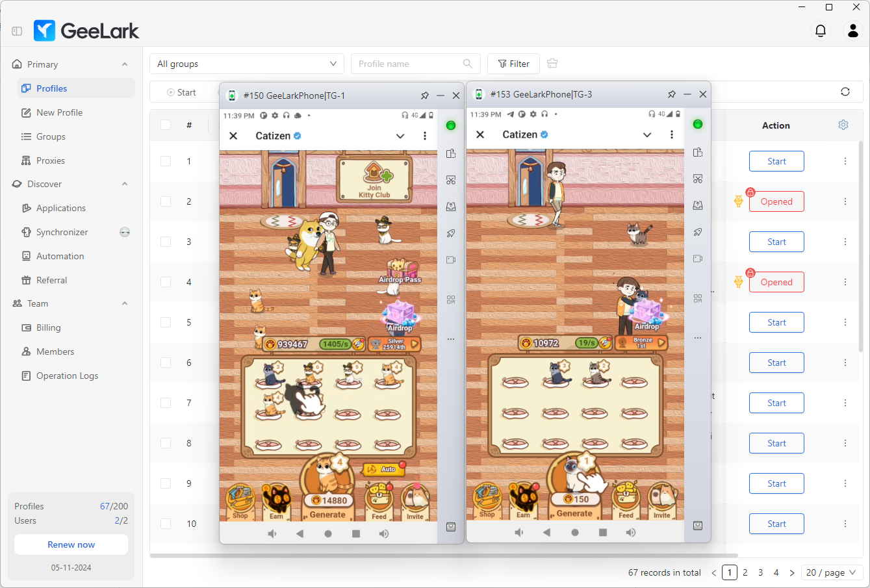Click Shop icon in TG-3 Catizen game
870x588 pixels.
[487, 501]
